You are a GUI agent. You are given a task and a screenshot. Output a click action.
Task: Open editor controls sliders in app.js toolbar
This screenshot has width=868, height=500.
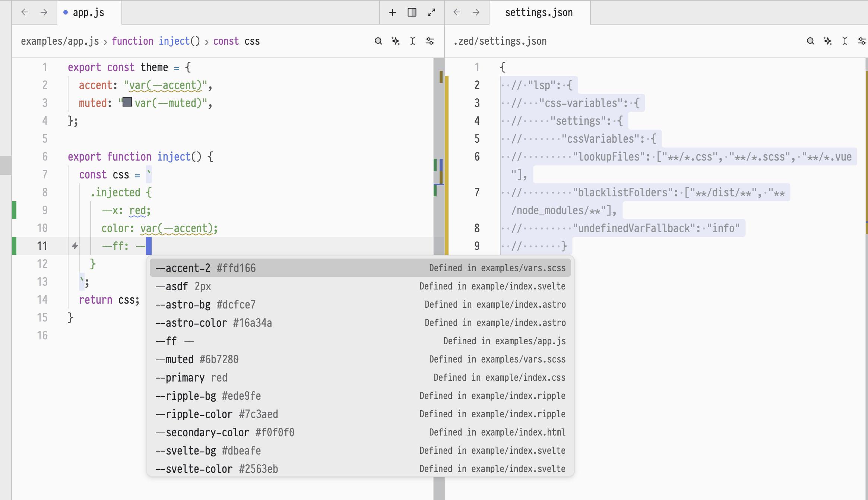click(x=430, y=41)
